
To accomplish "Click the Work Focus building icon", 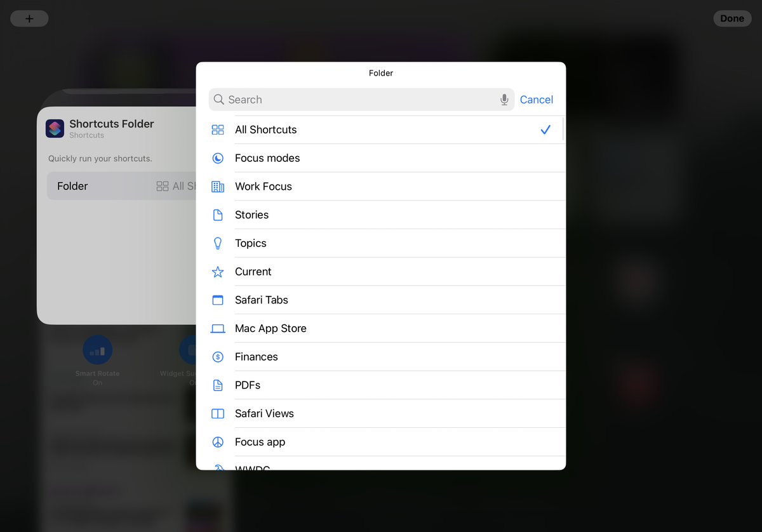I will click(218, 186).
